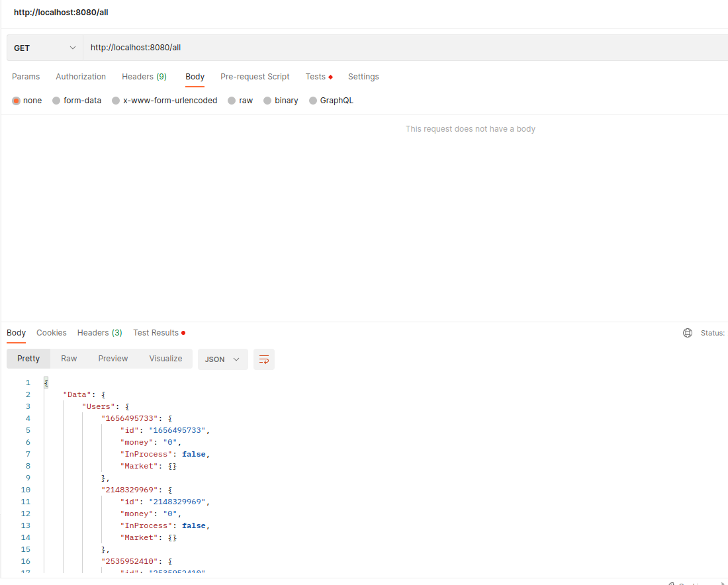Collapse the JSON fold arrow on line 1

(x=44, y=382)
